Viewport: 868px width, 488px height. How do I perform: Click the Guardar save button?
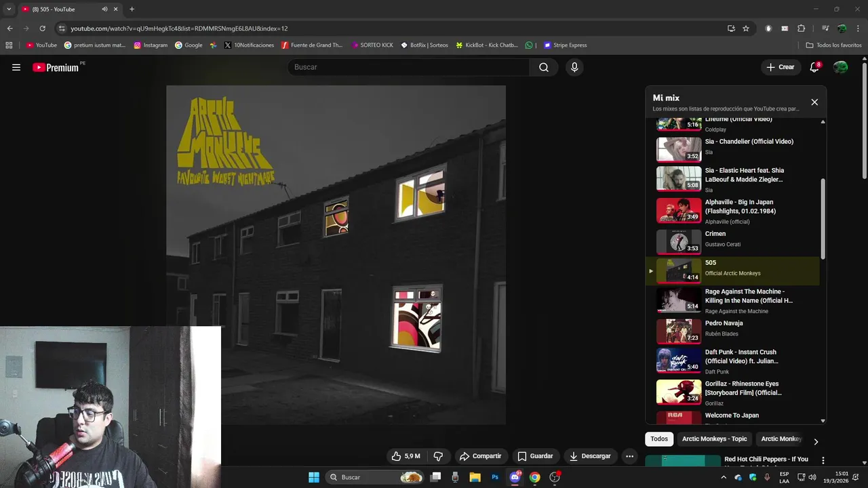(x=535, y=456)
